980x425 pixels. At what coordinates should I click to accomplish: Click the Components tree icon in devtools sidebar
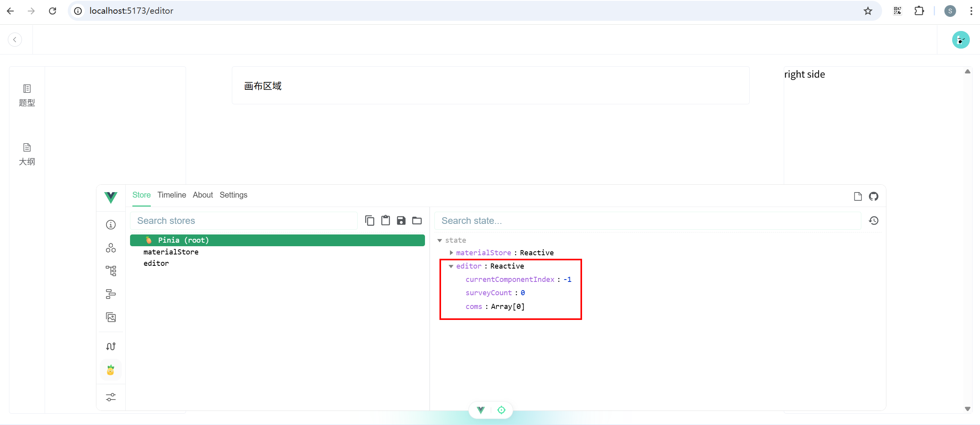coord(111,271)
